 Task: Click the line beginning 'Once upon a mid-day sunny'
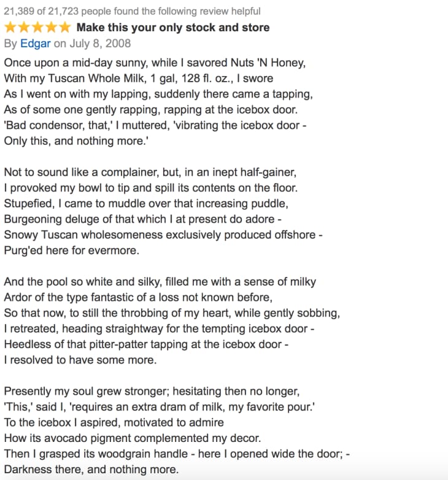(x=155, y=63)
